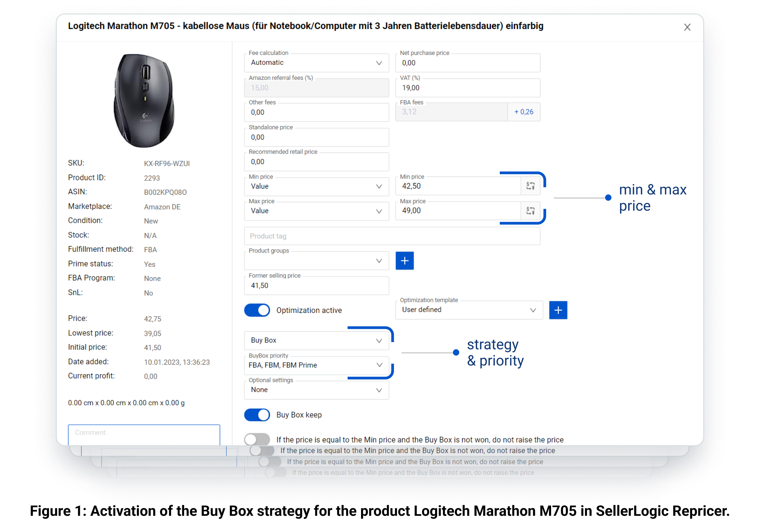Disable the Optimization active toggle
Viewport: 760px width, 532px height.
point(257,310)
